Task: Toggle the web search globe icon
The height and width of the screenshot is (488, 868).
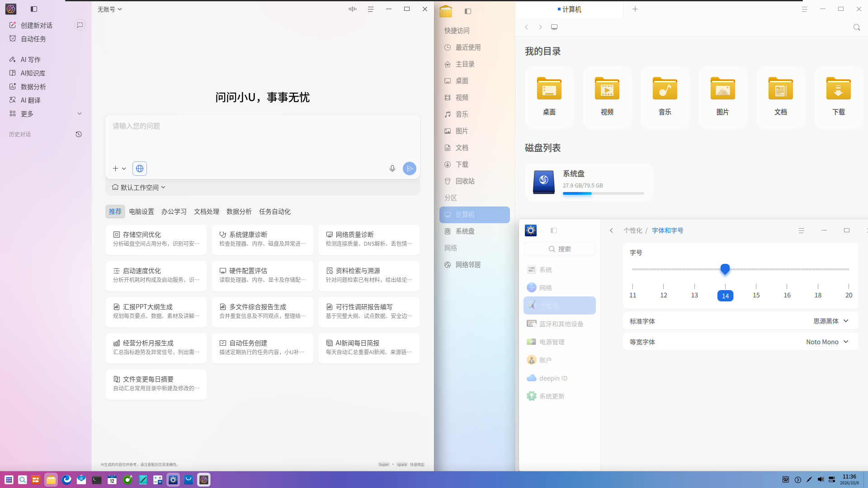Action: point(140,169)
